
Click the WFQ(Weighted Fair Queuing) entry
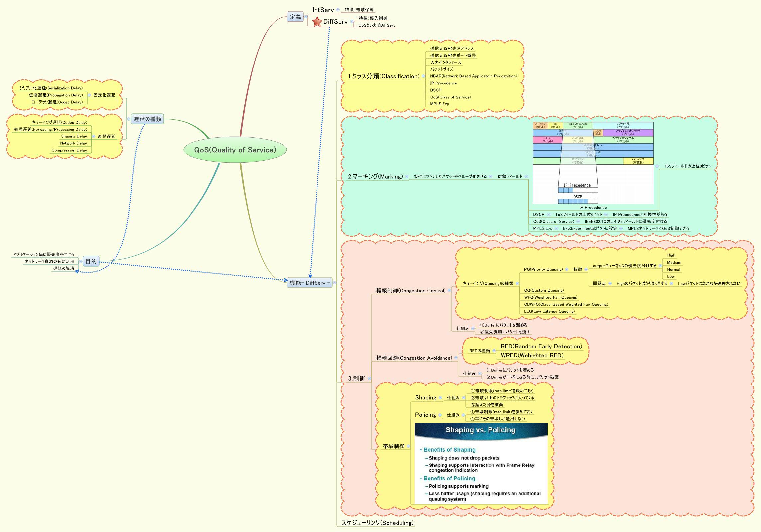pos(551,297)
